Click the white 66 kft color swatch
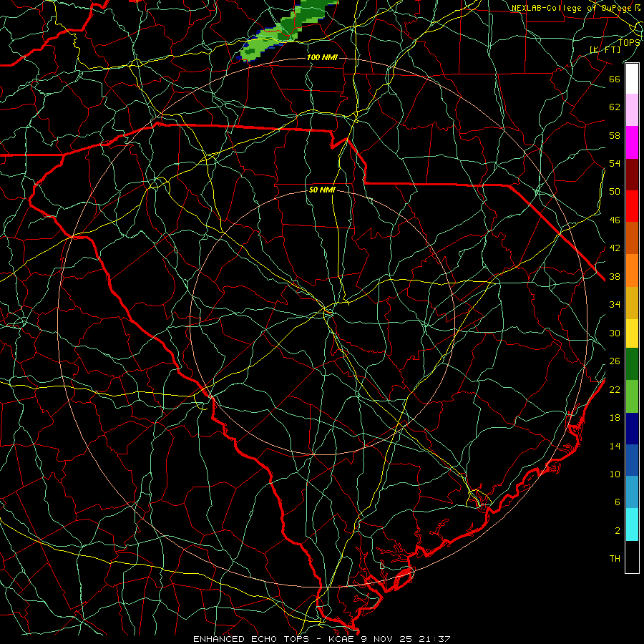644x644 pixels. point(632,79)
